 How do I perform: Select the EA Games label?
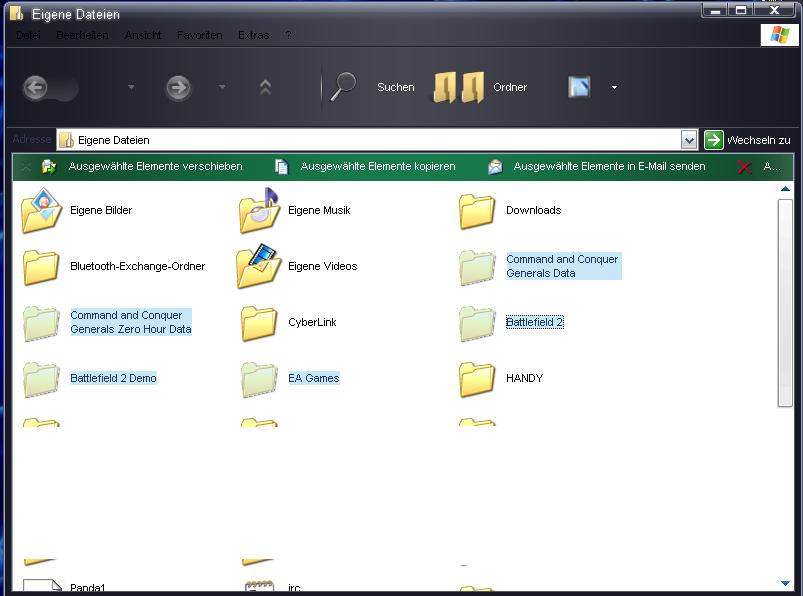click(314, 378)
